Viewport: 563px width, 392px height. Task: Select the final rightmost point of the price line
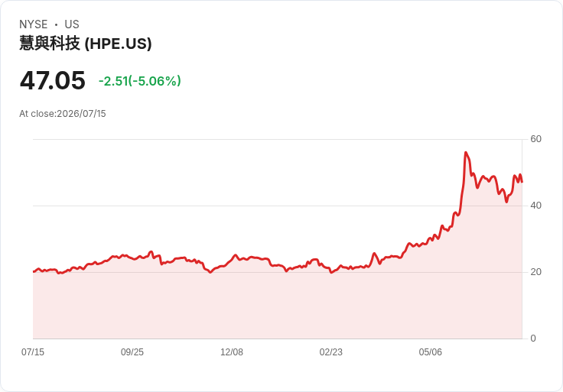click(522, 182)
